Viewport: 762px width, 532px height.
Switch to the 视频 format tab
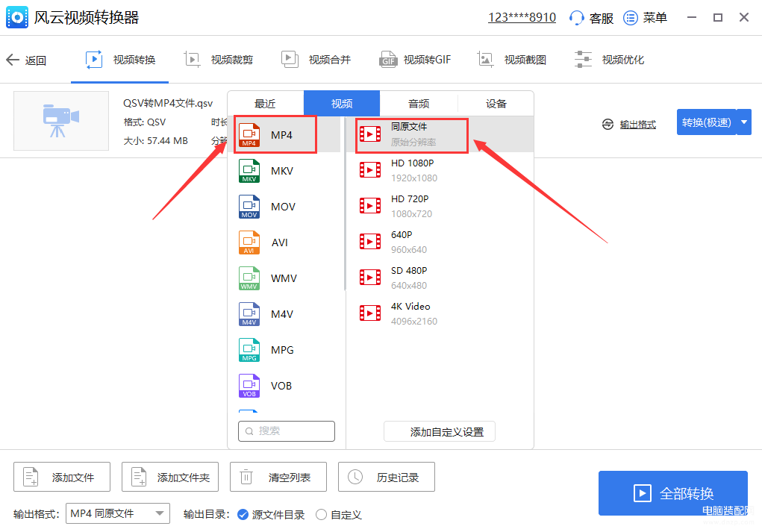(342, 104)
